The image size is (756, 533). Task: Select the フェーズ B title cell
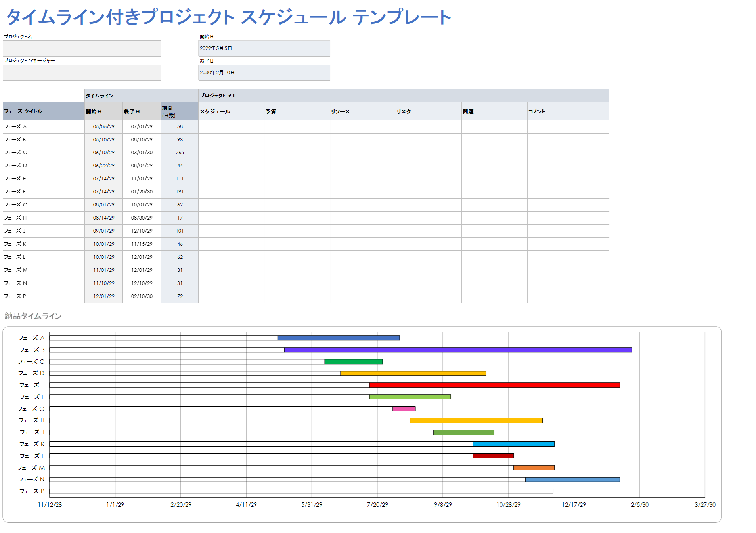coord(44,140)
